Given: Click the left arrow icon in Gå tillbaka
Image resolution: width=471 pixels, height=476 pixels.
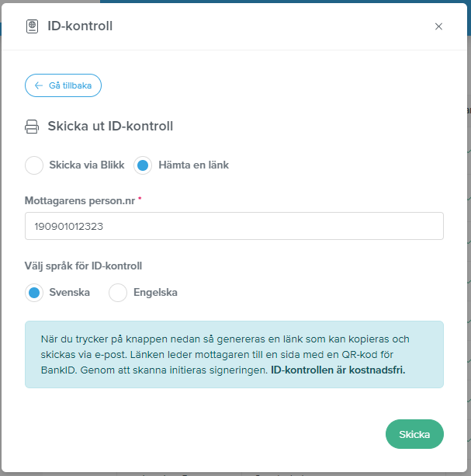Looking at the screenshot, I should pyautogui.click(x=39, y=85).
